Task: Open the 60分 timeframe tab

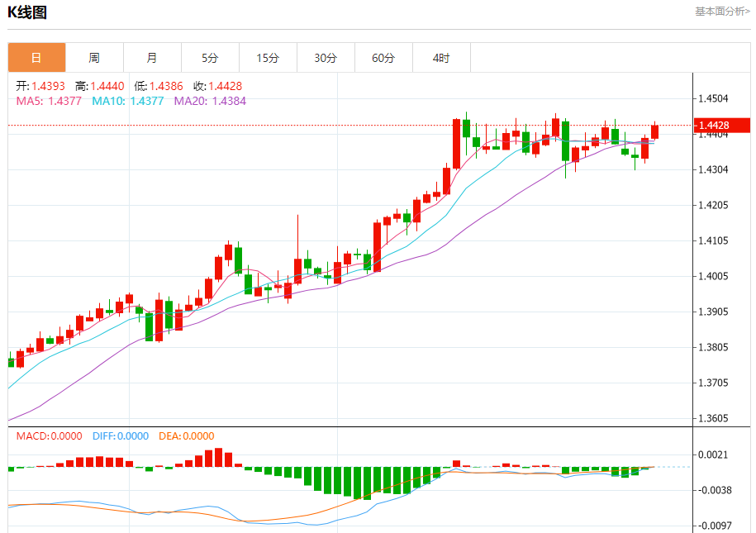Action: (384, 58)
